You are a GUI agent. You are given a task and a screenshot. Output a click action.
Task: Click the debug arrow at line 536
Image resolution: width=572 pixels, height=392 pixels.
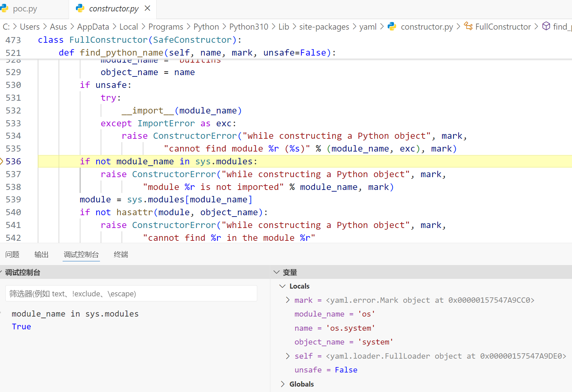2,161
